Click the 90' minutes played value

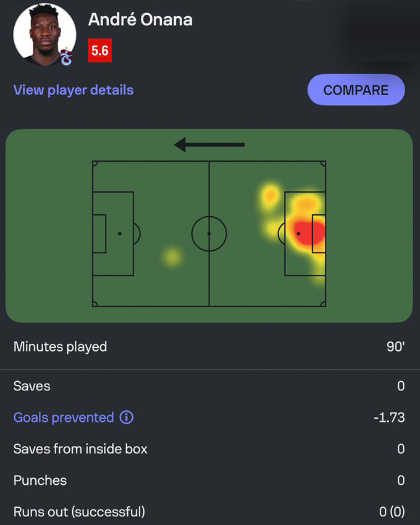coord(395,347)
